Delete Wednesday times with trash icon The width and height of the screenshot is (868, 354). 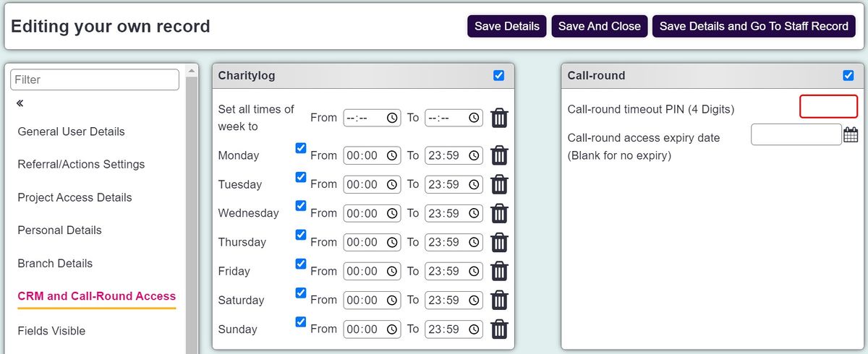coord(499,213)
